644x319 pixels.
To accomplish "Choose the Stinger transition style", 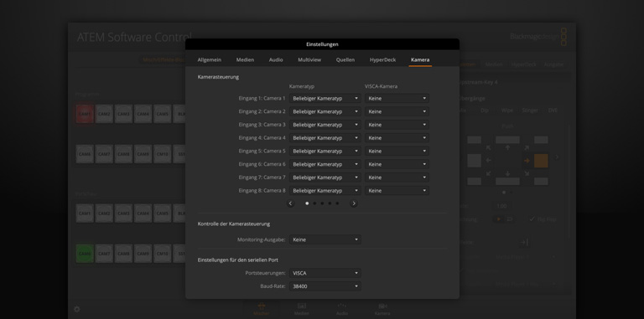I will pos(530,111).
